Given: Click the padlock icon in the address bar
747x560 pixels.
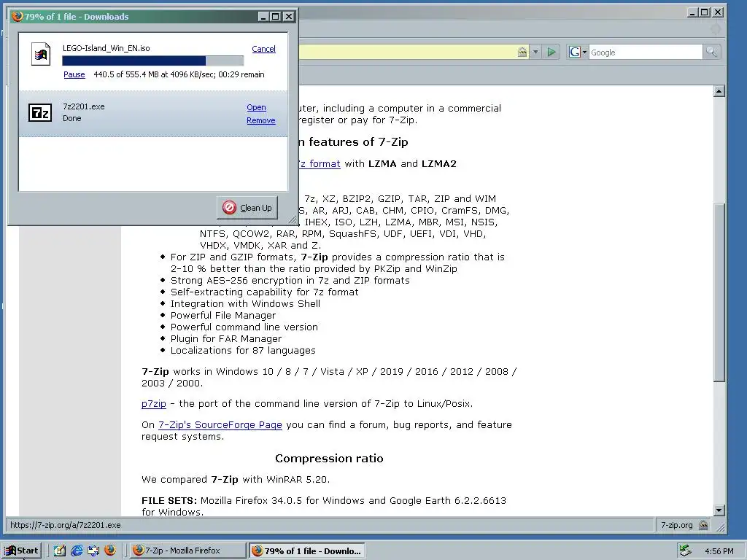Looking at the screenshot, I should point(522,52).
